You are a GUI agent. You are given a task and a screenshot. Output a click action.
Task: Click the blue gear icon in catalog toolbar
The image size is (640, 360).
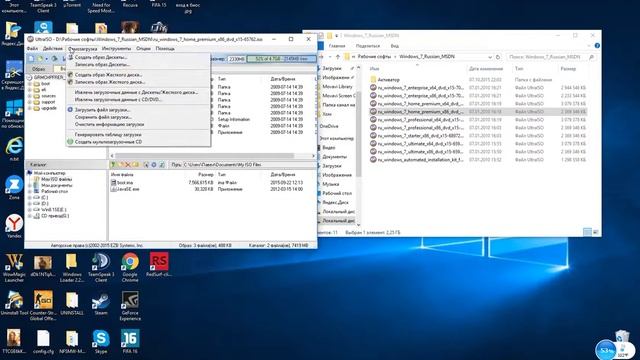click(x=154, y=165)
